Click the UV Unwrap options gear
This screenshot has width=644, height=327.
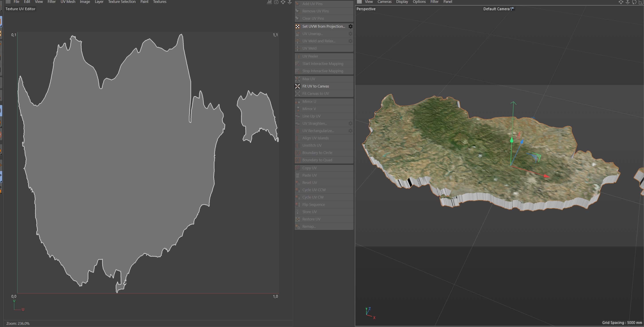point(351,34)
